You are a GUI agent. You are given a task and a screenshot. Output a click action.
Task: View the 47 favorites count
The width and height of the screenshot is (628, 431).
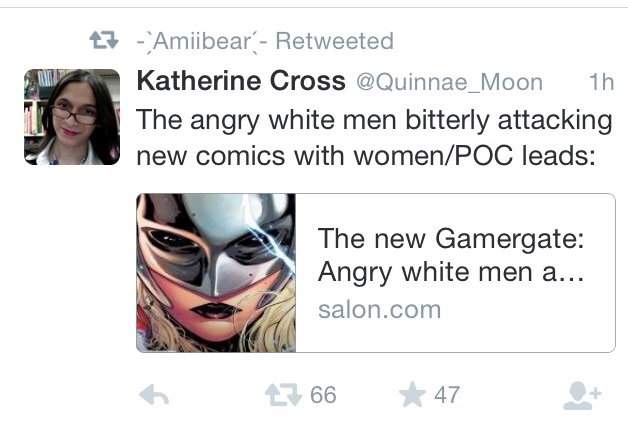pyautogui.click(x=447, y=395)
